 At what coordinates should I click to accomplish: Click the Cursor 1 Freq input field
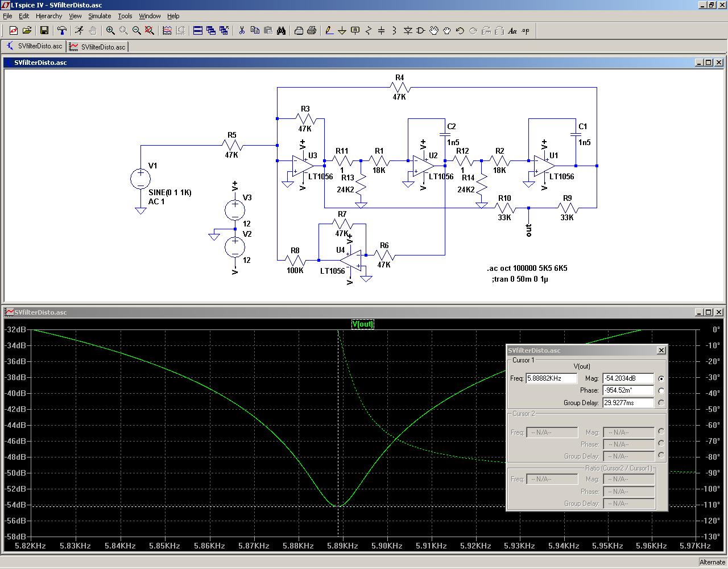pyautogui.click(x=551, y=378)
